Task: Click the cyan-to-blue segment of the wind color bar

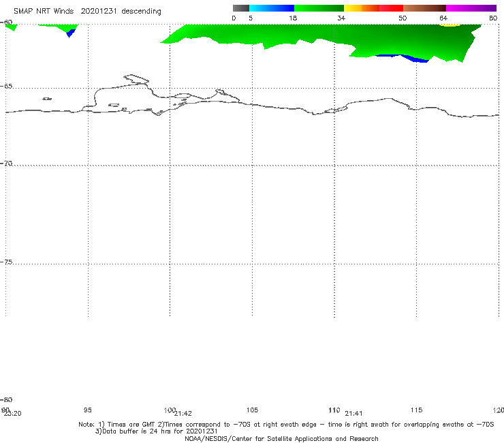Action: point(272,8)
